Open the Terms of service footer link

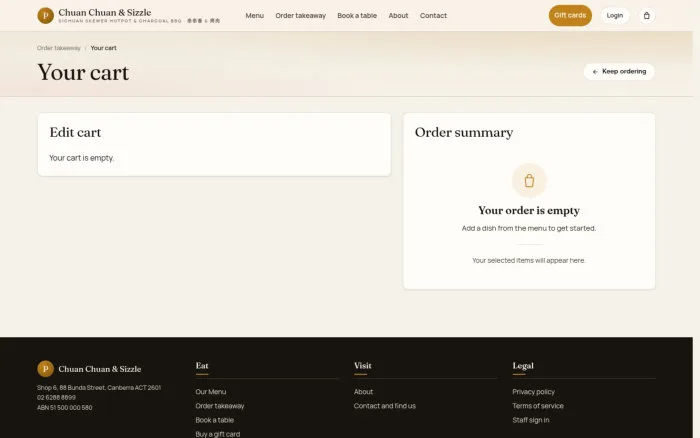coord(538,406)
